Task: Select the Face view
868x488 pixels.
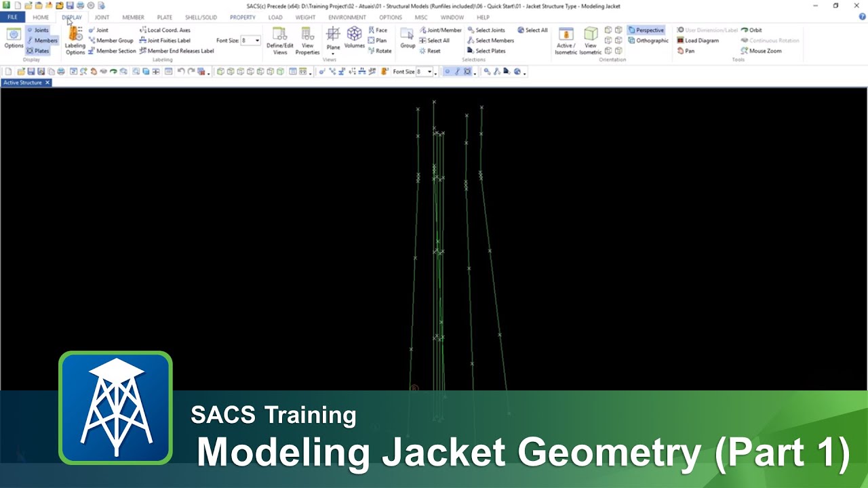Action: click(378, 30)
